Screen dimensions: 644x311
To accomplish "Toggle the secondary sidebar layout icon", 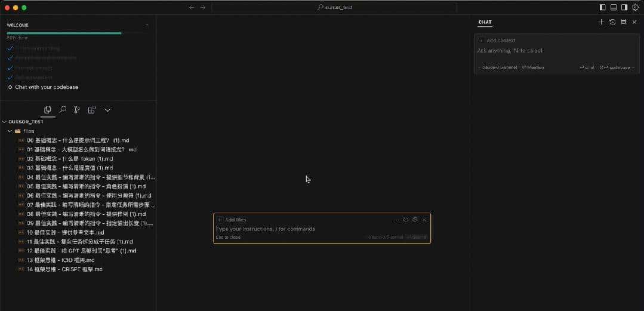I will [624, 7].
